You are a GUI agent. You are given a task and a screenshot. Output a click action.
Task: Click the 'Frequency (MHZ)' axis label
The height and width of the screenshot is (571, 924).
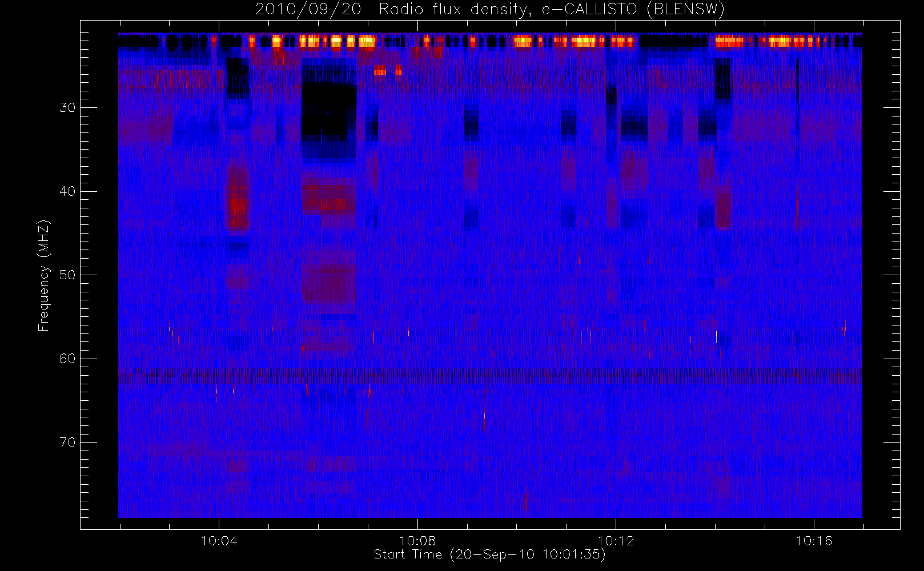click(43, 275)
